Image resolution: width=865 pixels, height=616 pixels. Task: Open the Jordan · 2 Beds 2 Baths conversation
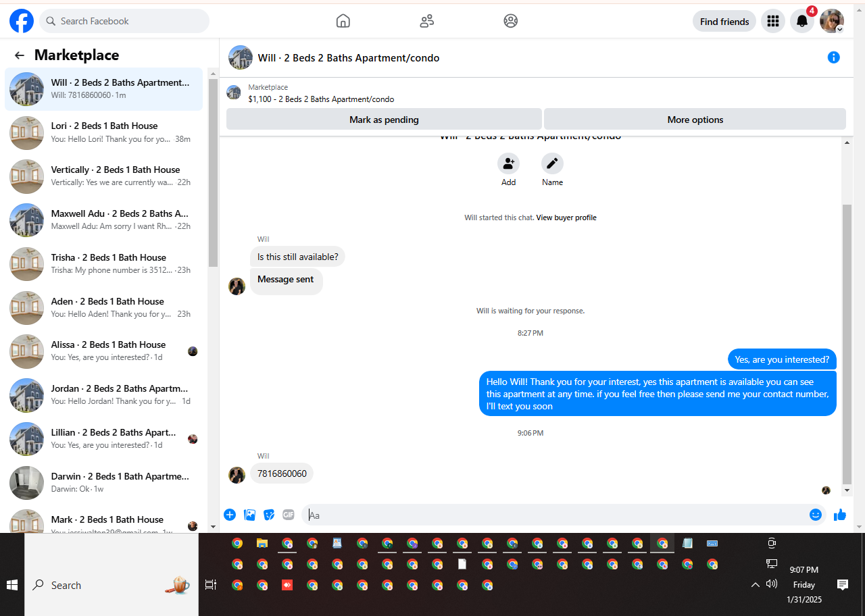click(x=104, y=395)
